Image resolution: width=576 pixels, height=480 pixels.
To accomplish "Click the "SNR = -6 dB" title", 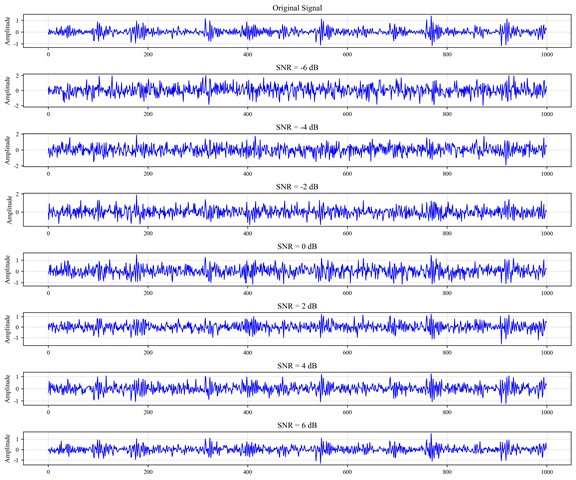I will pyautogui.click(x=297, y=68).
